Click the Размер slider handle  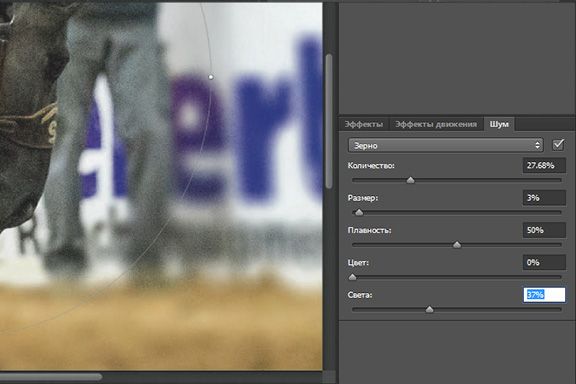click(x=359, y=212)
